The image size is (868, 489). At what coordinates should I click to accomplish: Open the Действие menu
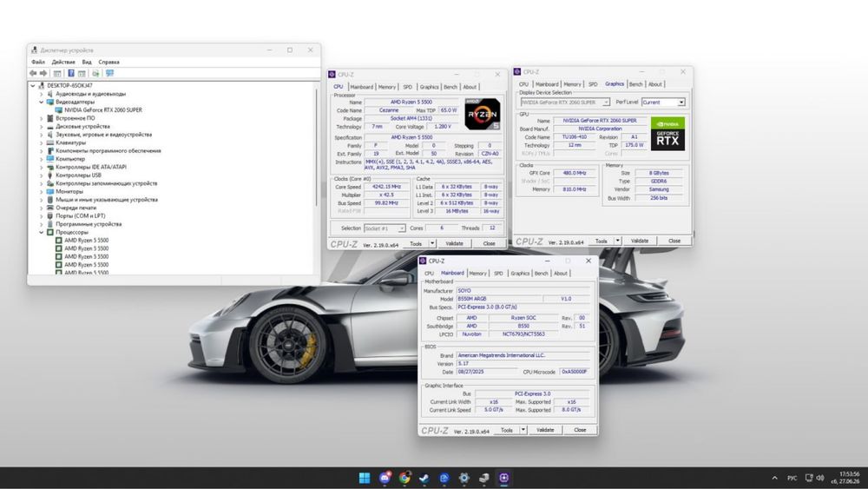click(x=63, y=62)
